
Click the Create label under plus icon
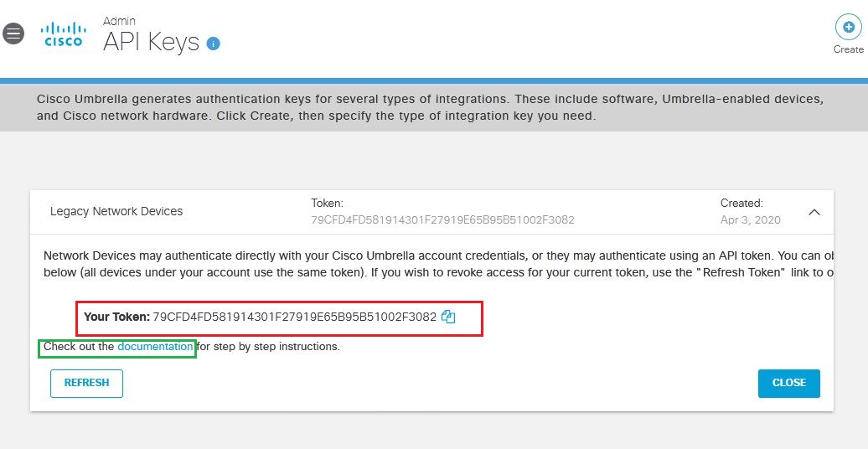(849, 49)
